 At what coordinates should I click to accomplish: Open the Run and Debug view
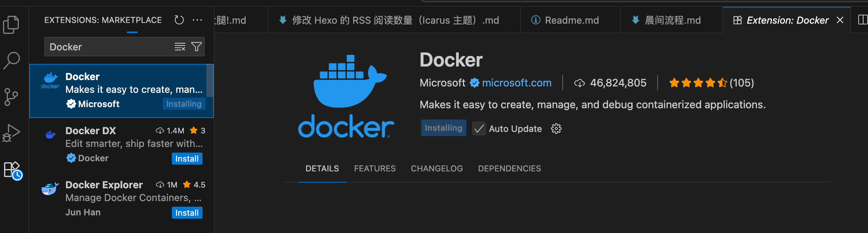pyautogui.click(x=11, y=133)
